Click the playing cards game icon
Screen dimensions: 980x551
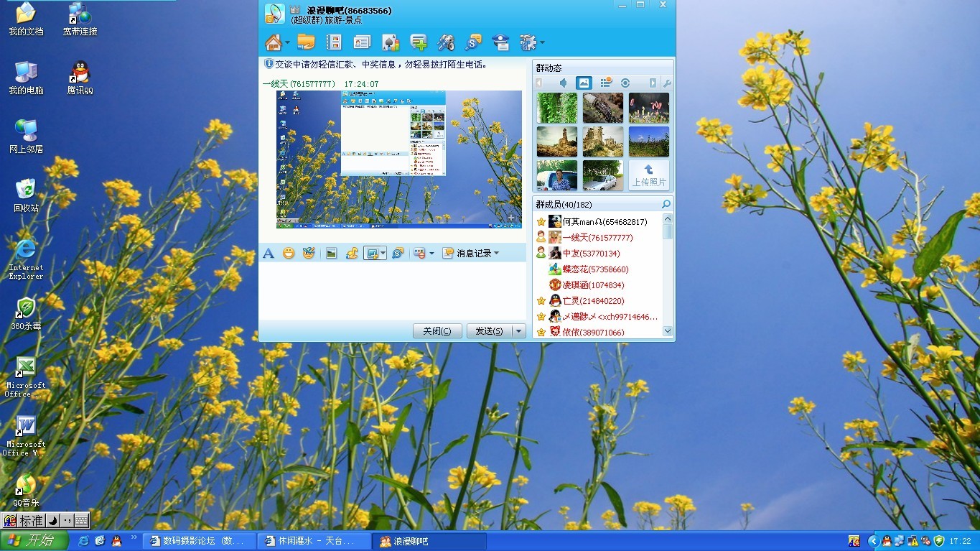[x=390, y=42]
